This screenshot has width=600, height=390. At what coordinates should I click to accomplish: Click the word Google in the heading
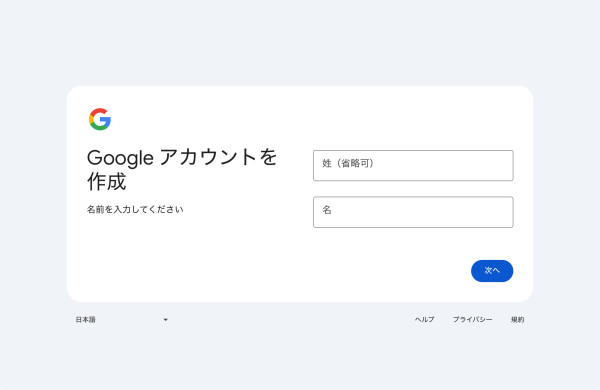[120, 158]
